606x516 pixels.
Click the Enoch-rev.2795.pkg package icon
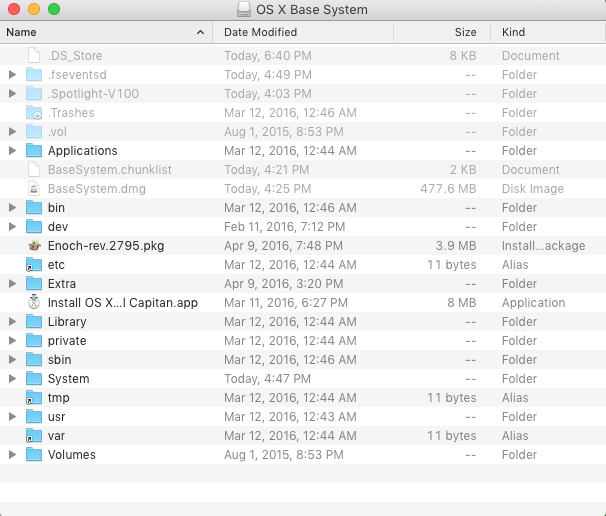click(x=34, y=246)
